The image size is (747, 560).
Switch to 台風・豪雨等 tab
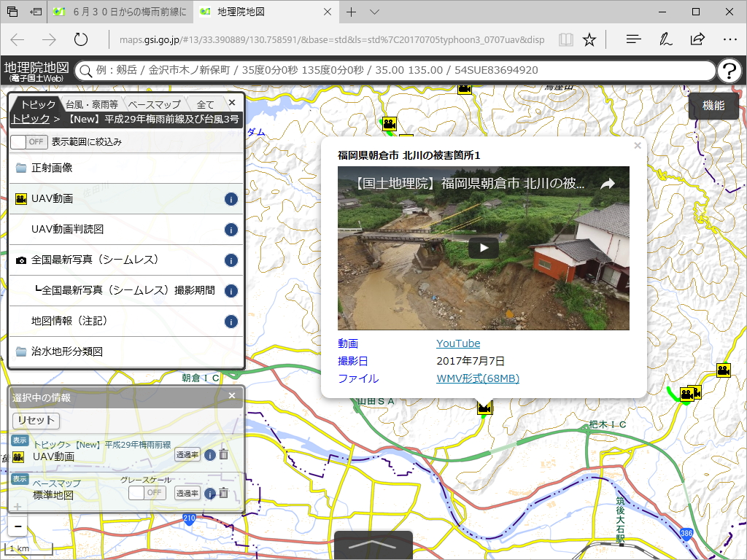point(92,104)
